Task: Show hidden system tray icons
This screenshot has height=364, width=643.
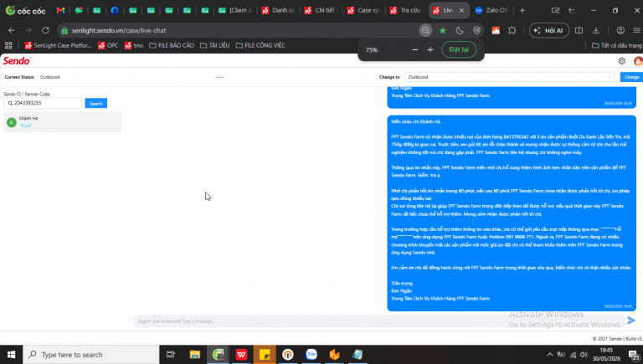Action: (550, 355)
